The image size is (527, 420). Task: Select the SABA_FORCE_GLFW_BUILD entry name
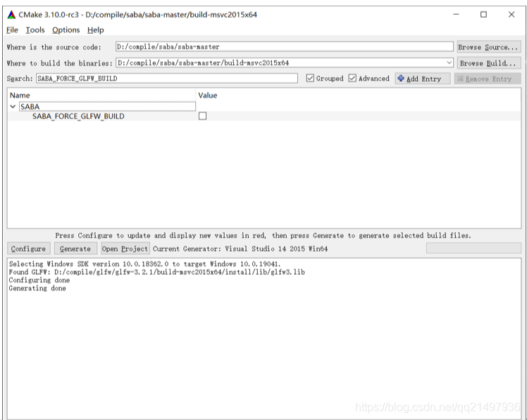point(78,116)
